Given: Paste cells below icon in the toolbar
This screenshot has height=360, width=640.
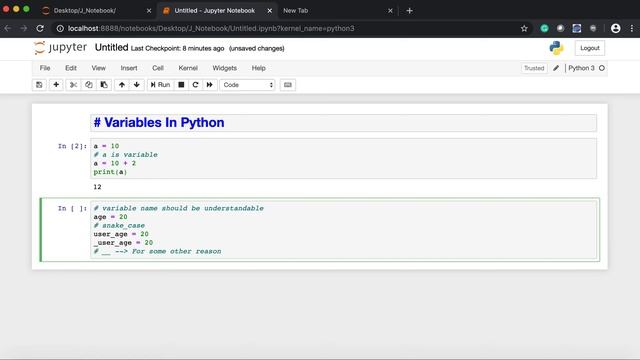Looking at the screenshot, I should (x=104, y=85).
